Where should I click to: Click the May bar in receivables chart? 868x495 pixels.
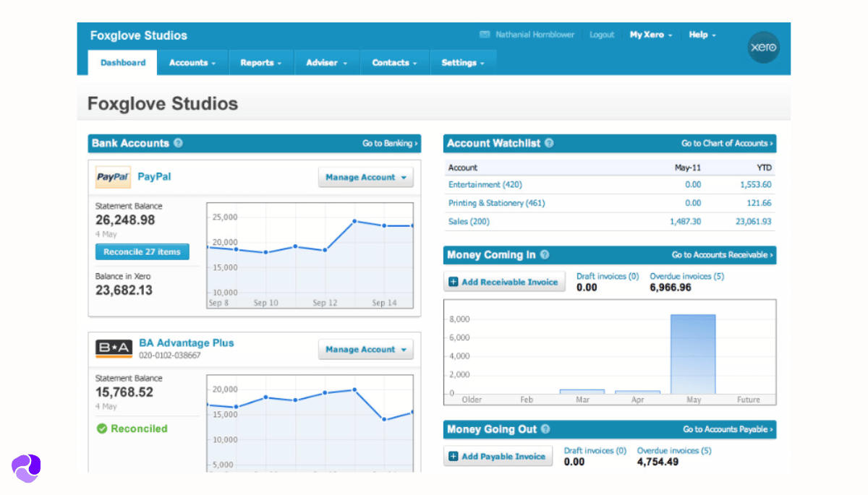[692, 354]
